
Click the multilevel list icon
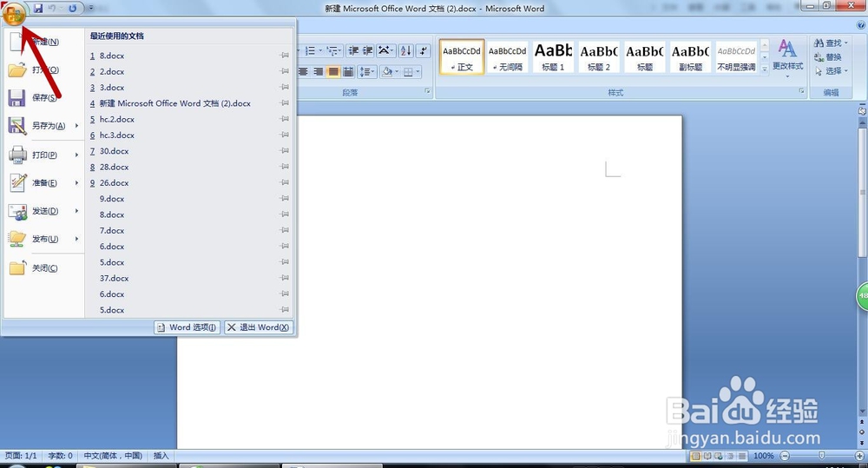click(x=332, y=51)
